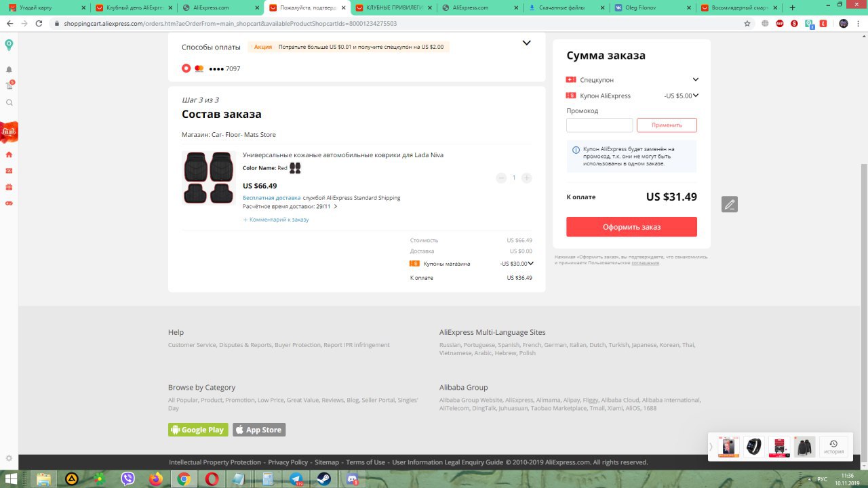Click the Оформить заказ button
The width and height of the screenshot is (868, 488).
[631, 227]
